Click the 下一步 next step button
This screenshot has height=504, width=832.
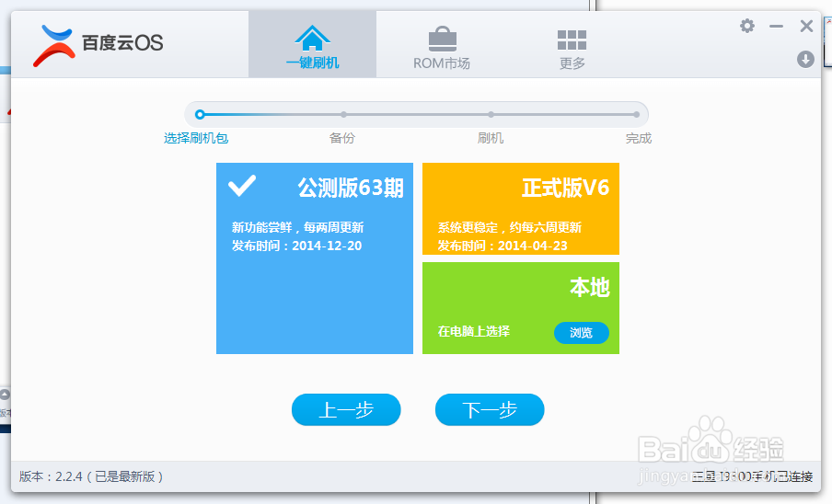pyautogui.click(x=490, y=409)
